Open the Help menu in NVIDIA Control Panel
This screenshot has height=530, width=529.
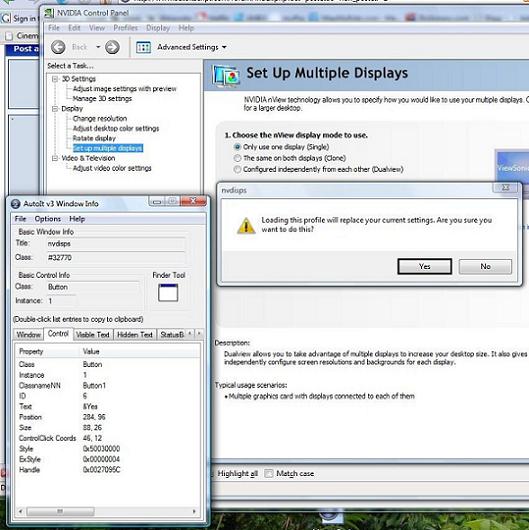(x=186, y=28)
